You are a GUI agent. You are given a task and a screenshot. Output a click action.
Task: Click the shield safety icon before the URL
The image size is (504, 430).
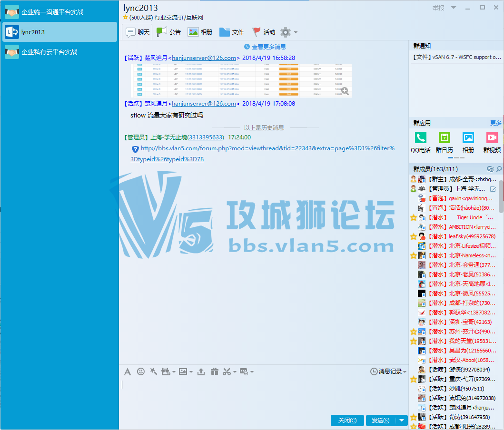tap(135, 149)
